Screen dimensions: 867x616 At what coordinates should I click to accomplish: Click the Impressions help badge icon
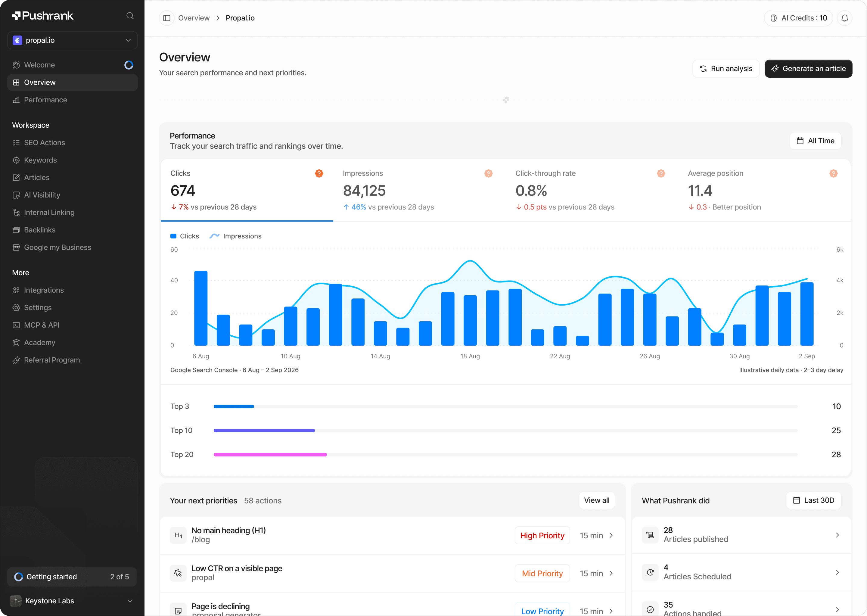pos(489,173)
